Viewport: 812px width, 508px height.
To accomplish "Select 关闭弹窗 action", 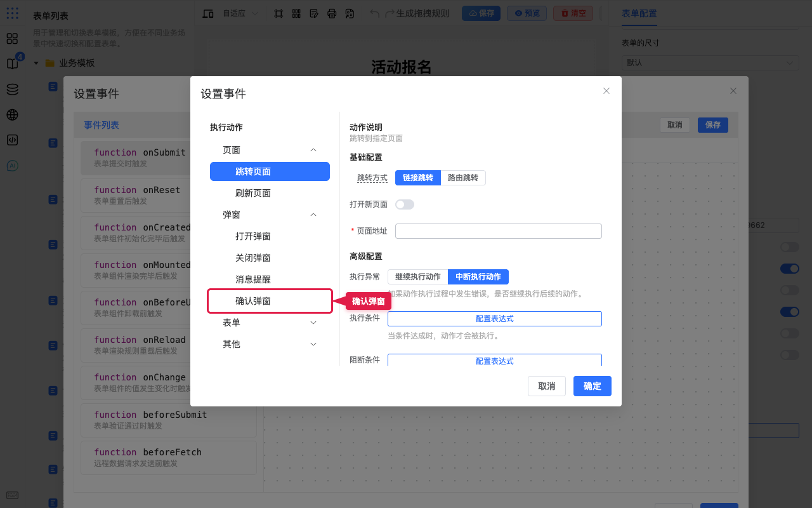I will tap(270, 258).
